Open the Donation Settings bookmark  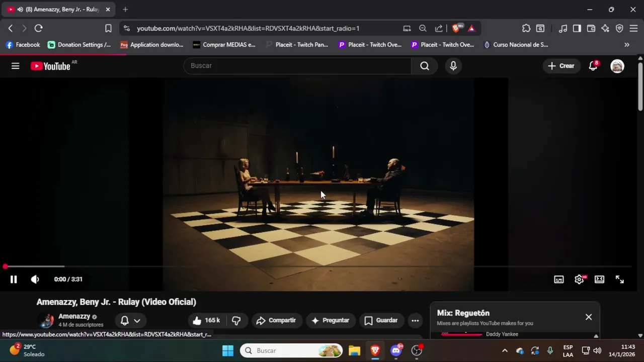click(x=79, y=45)
